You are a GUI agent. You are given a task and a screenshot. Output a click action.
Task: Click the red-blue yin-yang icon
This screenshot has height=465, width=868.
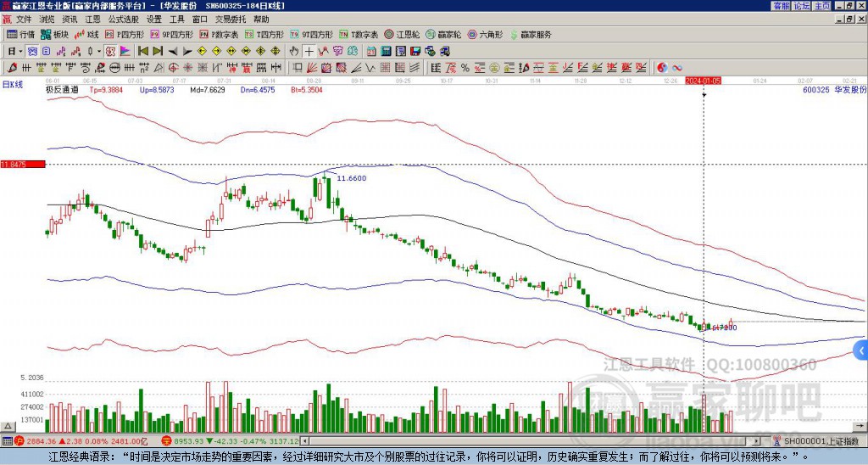pyautogui.click(x=662, y=68)
